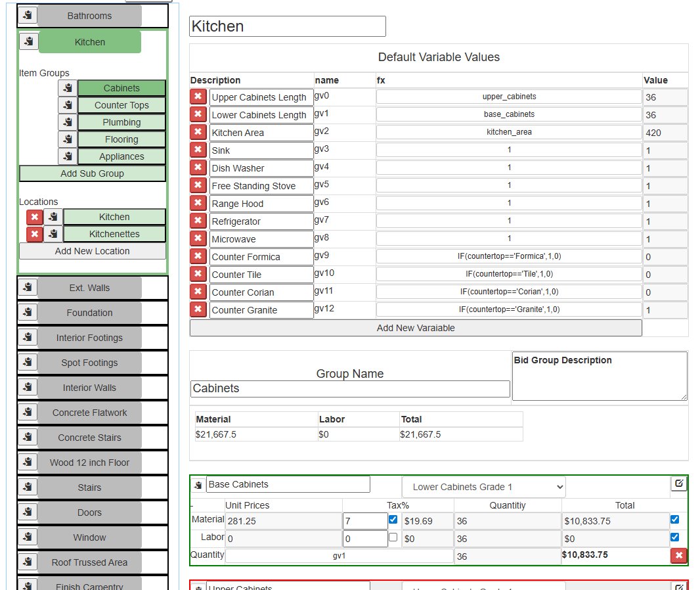Click the pin icon beside the Appliances item group
Screen dimensions: 700x590
pyautogui.click(x=66, y=156)
